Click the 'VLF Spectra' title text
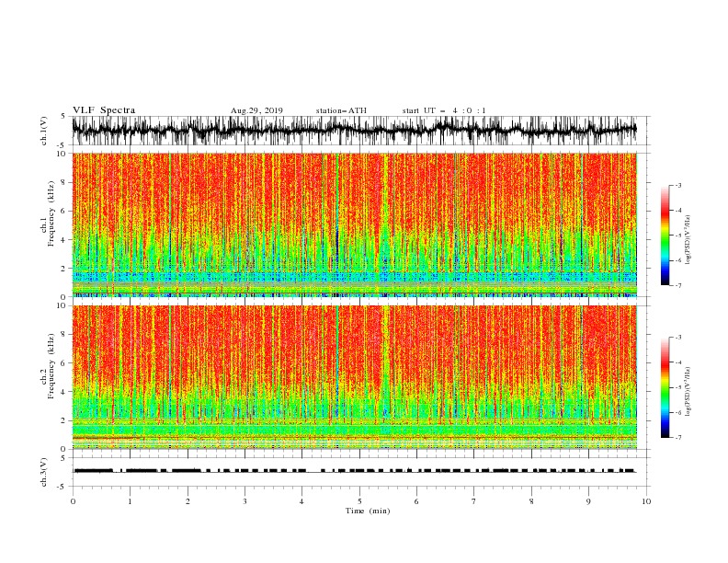Viewport: 728px width, 563px height. click(x=104, y=110)
